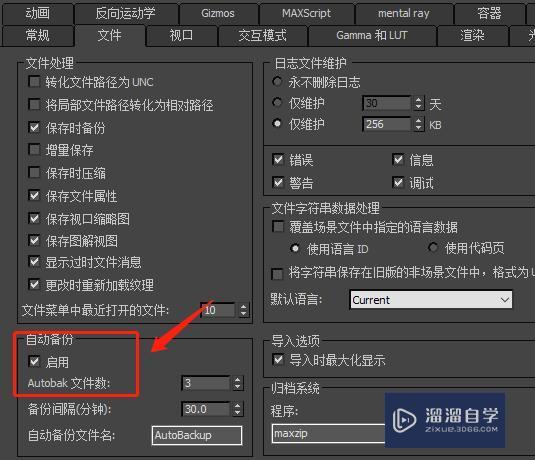Toggle the 保存视口缩略图 checkbox
535x460 pixels.
34,218
